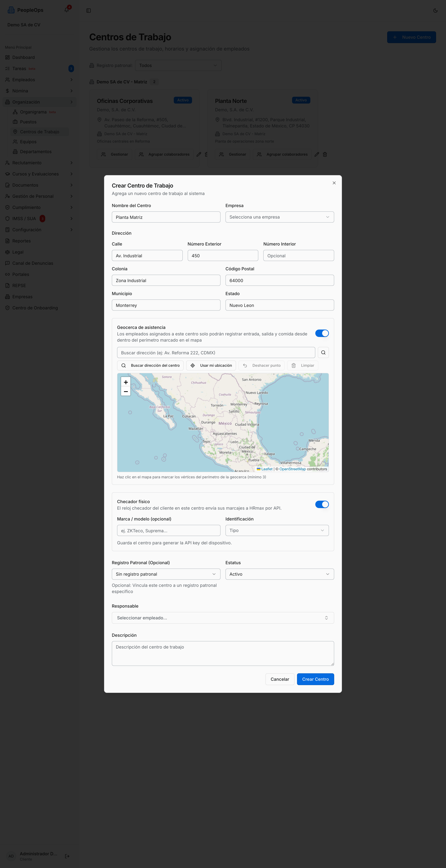Zoom in on the geofence map
The width and height of the screenshot is (446, 868).
tap(126, 382)
